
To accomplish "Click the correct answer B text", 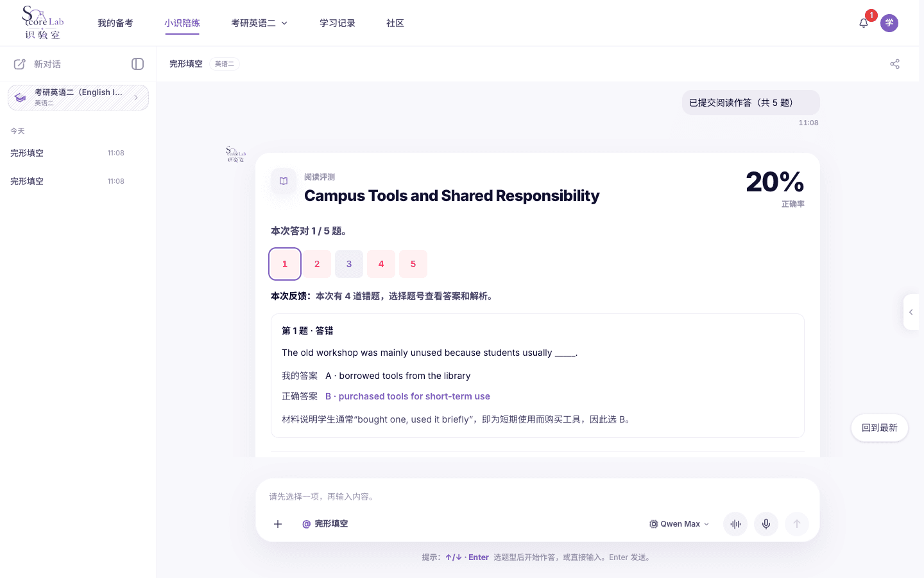I will pyautogui.click(x=407, y=396).
